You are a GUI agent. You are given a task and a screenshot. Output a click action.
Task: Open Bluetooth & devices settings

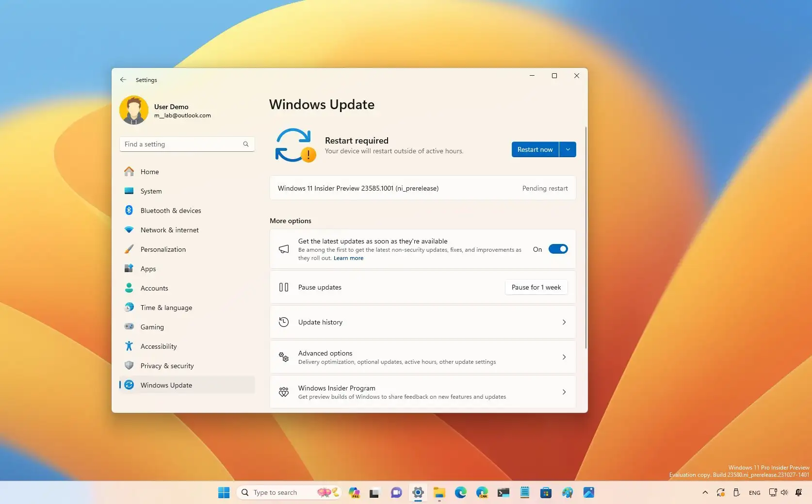(187, 211)
